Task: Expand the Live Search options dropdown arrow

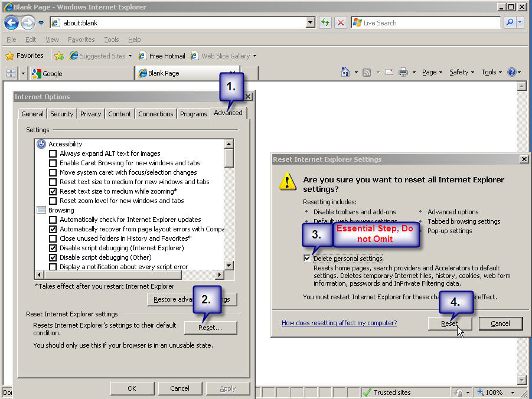Action: coord(520,23)
